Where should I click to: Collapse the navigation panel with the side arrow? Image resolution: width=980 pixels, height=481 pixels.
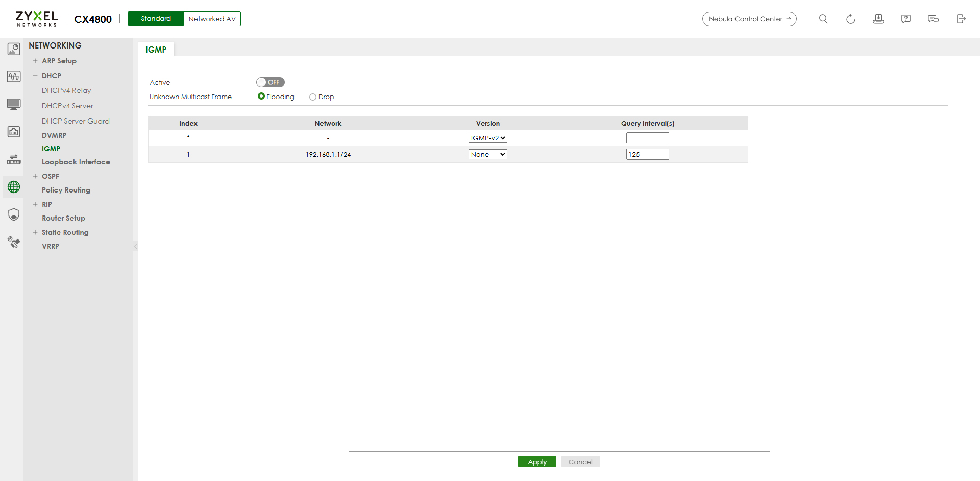pyautogui.click(x=135, y=247)
